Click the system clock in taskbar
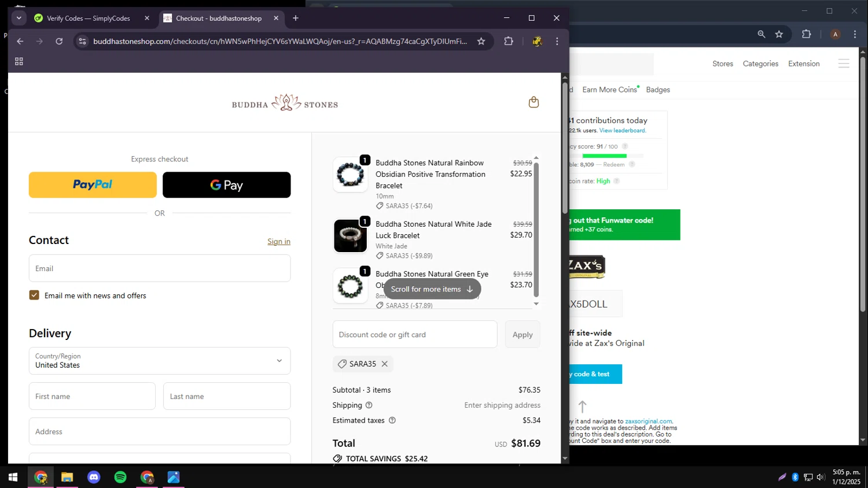Screen dimensions: 868x488 [x=846, y=477]
